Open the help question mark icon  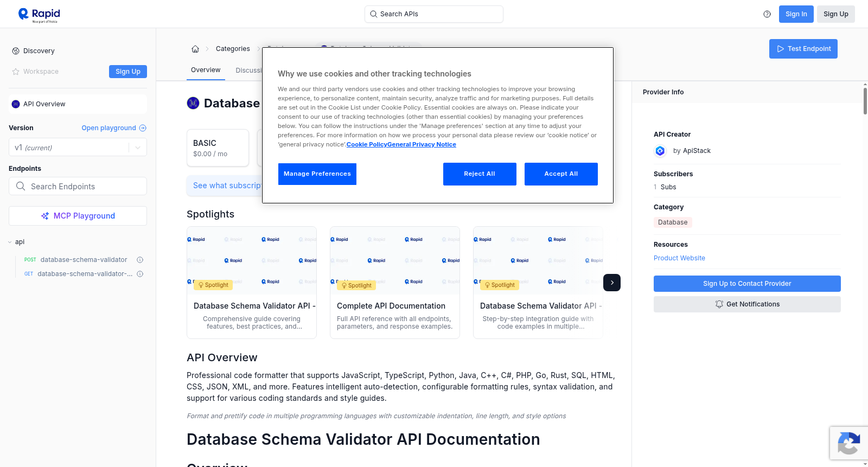[x=767, y=14]
